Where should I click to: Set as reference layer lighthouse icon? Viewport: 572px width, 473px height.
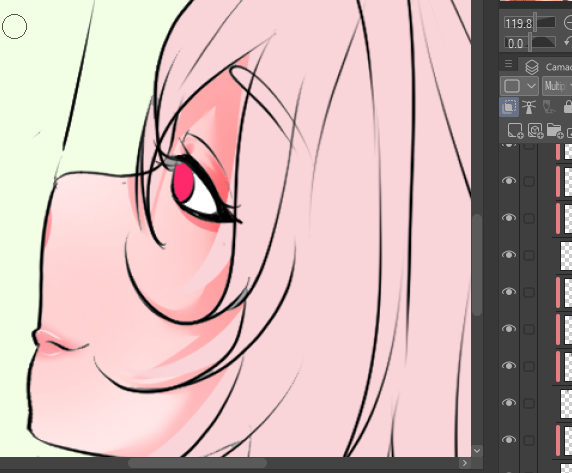click(x=529, y=107)
